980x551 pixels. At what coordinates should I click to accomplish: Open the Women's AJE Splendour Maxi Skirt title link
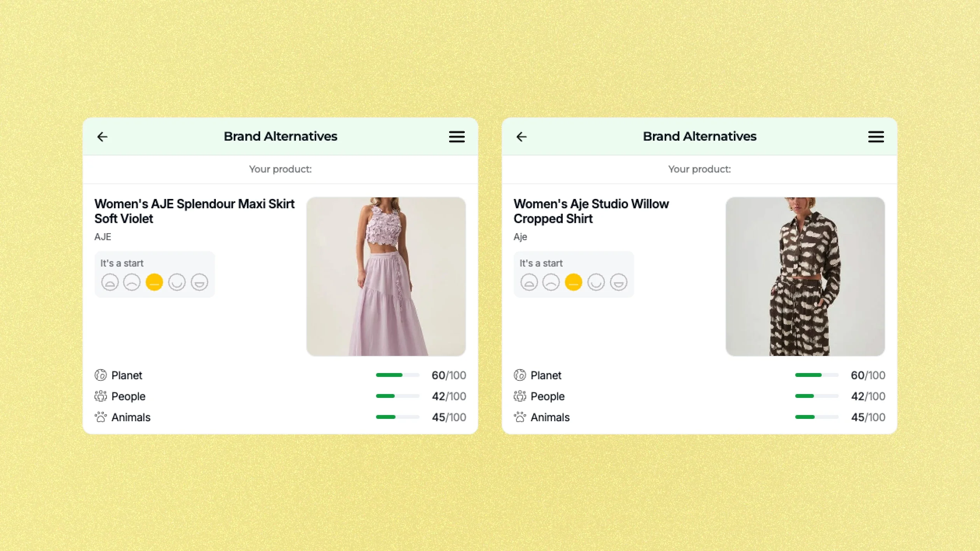pyautogui.click(x=194, y=211)
